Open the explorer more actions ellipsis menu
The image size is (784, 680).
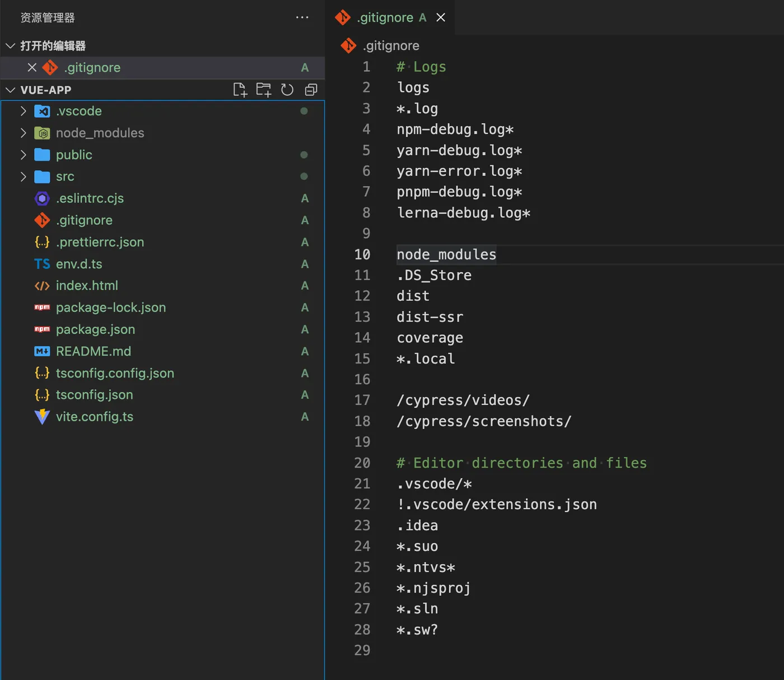[x=302, y=17]
